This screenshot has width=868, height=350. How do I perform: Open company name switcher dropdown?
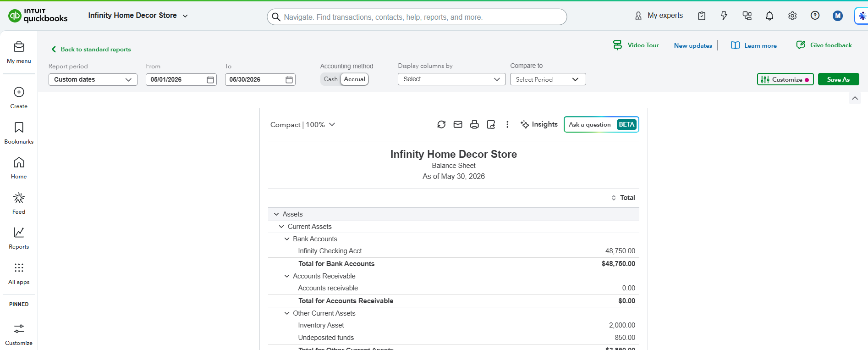pyautogui.click(x=138, y=16)
